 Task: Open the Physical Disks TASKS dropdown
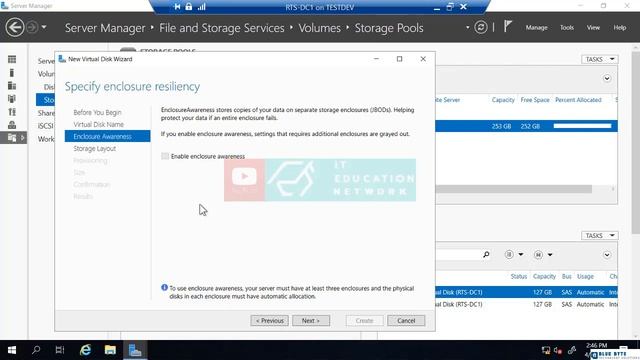(600, 236)
